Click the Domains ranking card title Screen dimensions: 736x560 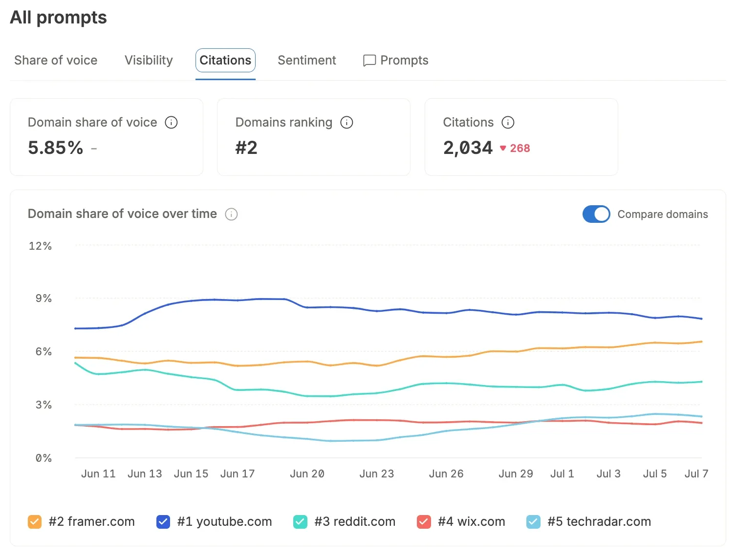(284, 122)
